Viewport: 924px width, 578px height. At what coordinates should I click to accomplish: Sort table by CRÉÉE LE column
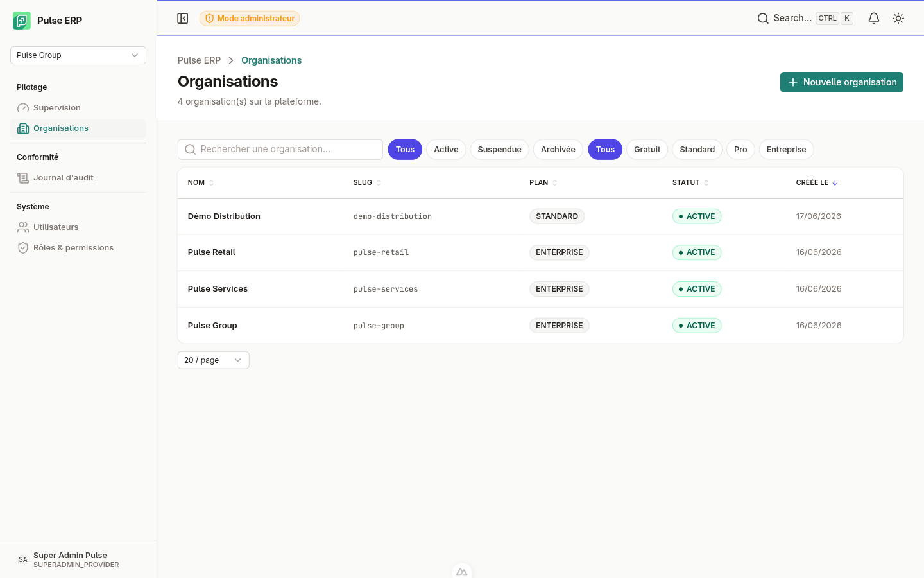point(817,183)
